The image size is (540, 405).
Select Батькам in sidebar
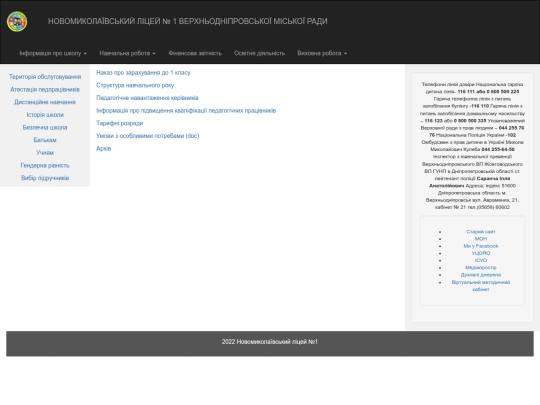pos(45,140)
